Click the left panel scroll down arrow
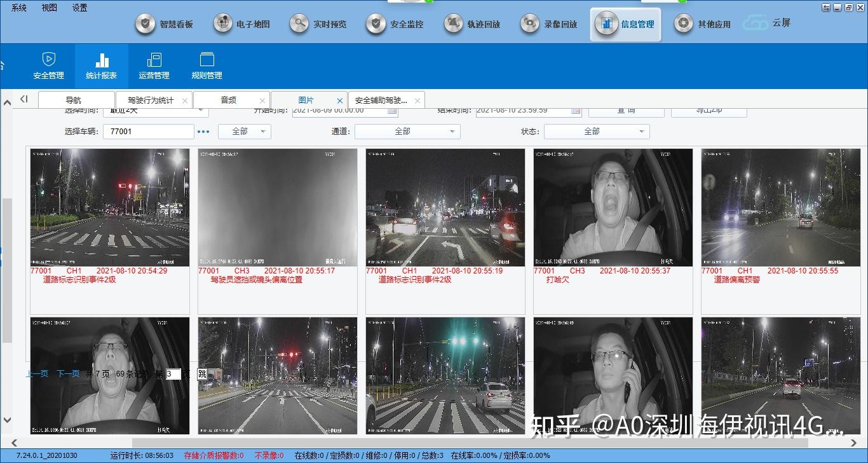 click(x=7, y=420)
